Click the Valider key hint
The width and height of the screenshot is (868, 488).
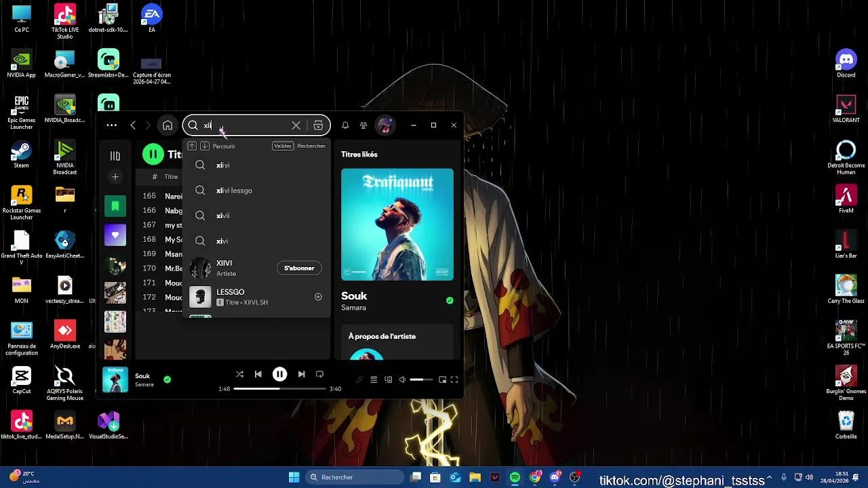pyautogui.click(x=283, y=146)
